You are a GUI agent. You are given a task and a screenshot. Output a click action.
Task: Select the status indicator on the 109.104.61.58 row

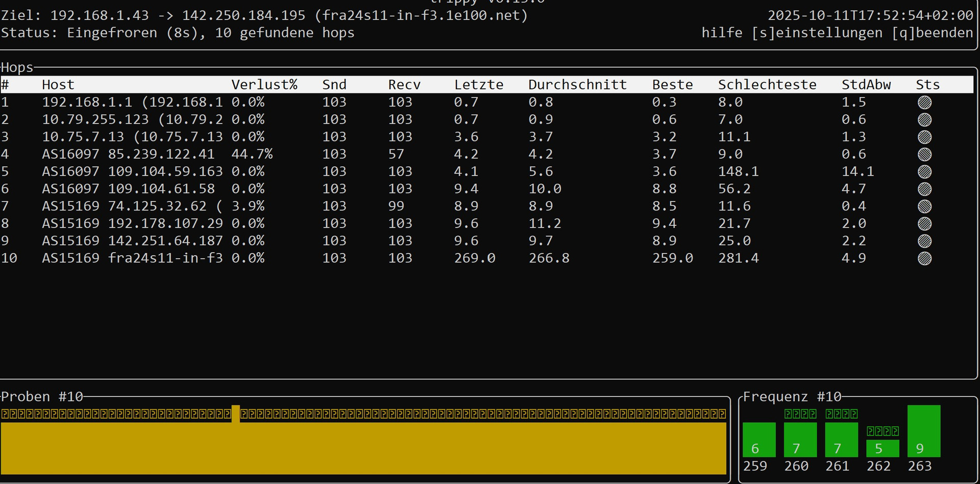[924, 189]
